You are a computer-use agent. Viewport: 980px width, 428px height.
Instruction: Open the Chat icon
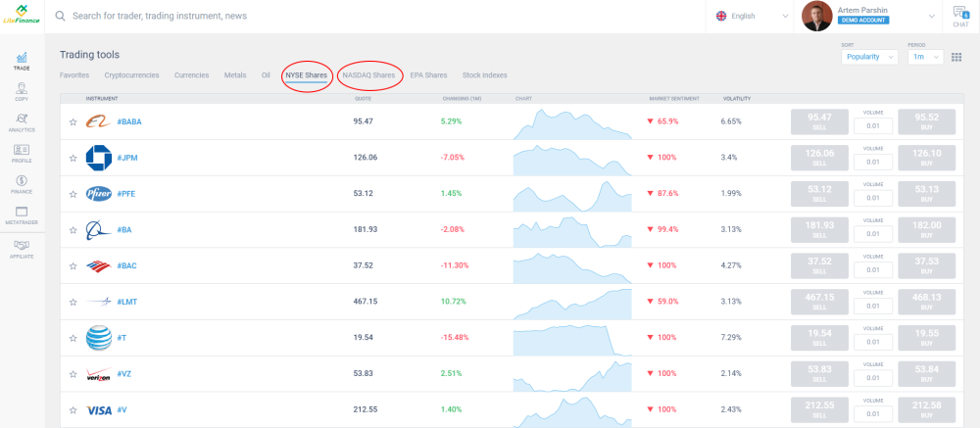pyautogui.click(x=960, y=17)
